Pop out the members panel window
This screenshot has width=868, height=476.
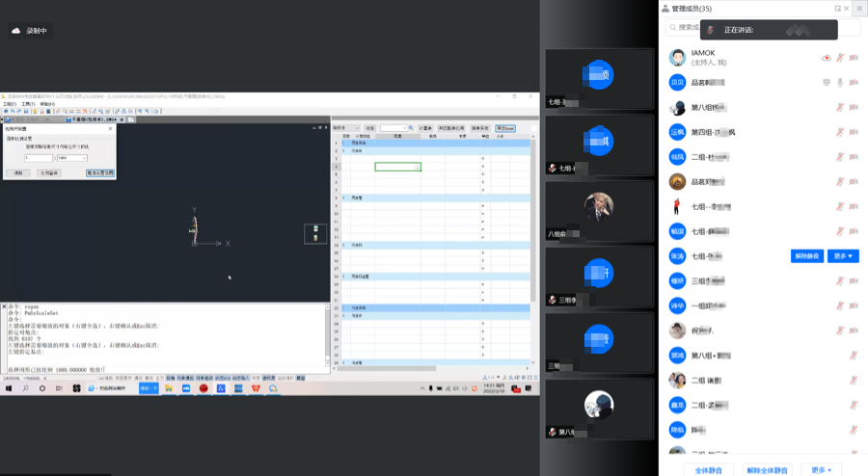coord(837,9)
